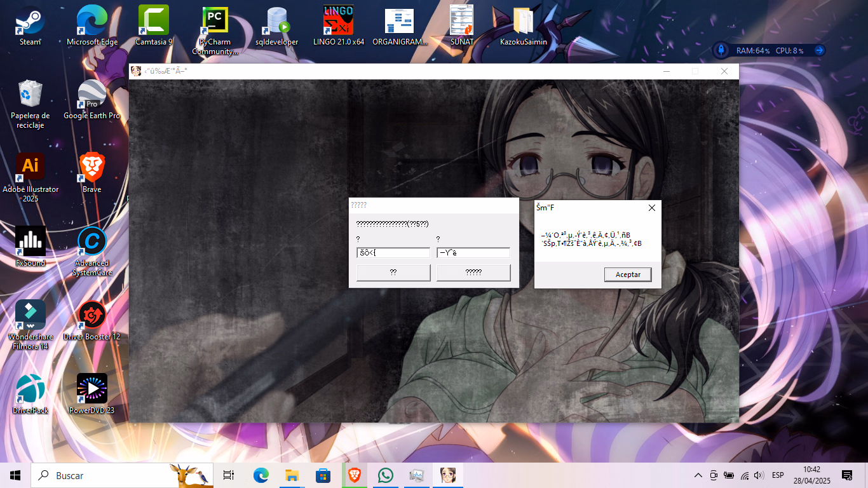The height and width of the screenshot is (488, 868).
Task: Click the Buscar taskbar search box
Action: pos(105,475)
